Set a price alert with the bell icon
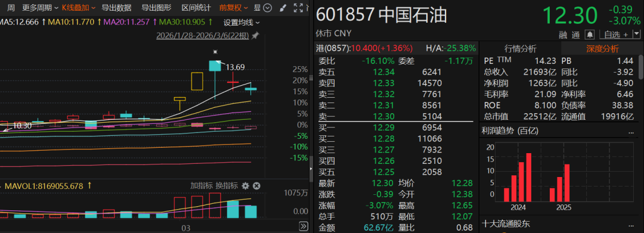644x233 pixels. click(590, 35)
